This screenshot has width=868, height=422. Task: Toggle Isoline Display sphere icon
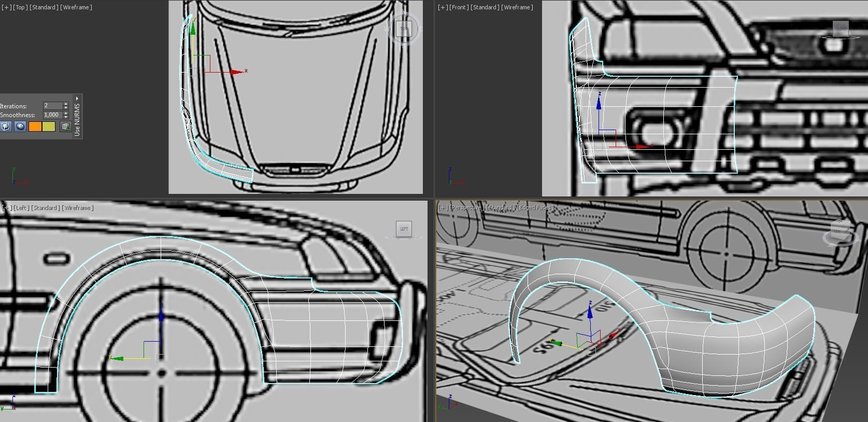20,126
